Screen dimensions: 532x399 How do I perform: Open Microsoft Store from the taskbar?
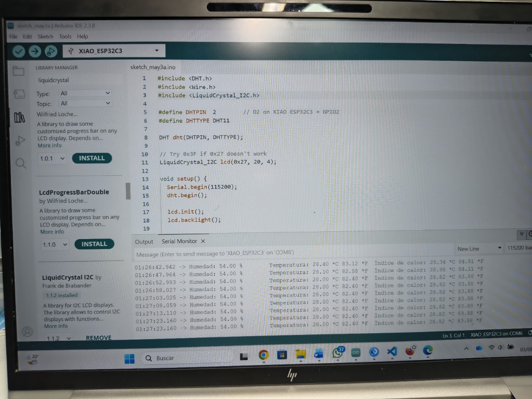click(x=282, y=354)
